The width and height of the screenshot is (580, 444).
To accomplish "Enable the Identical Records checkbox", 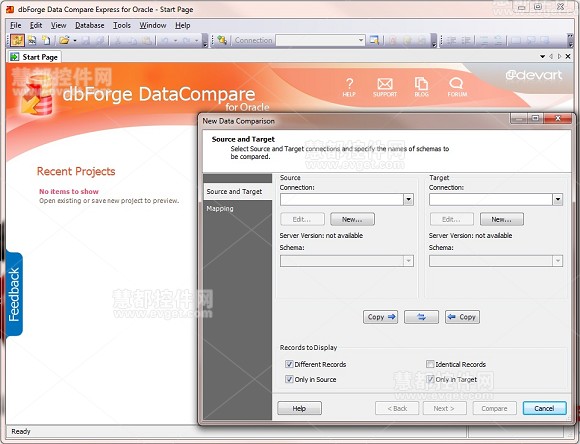I will tap(430, 364).
